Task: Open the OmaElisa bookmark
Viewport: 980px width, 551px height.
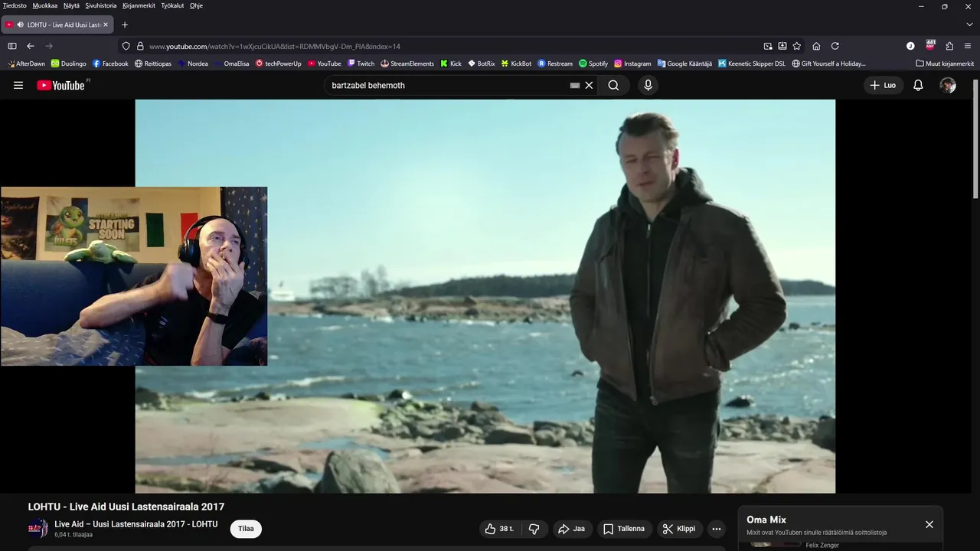Action: click(x=232, y=64)
